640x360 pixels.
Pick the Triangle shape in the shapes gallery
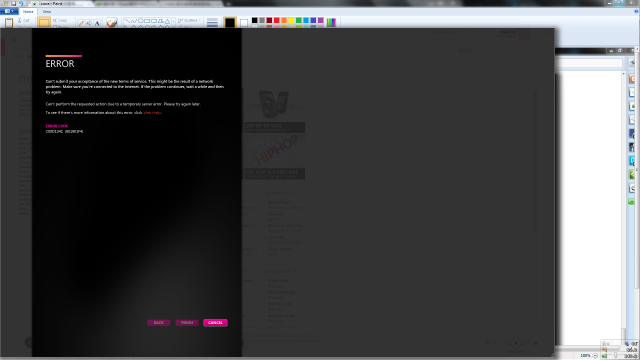pyautogui.click(x=167, y=21)
